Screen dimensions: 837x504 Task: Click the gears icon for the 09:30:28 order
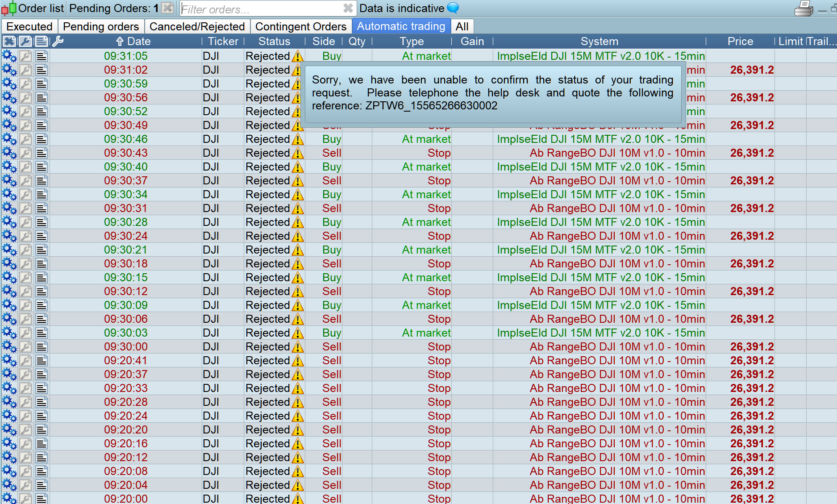pos(9,222)
